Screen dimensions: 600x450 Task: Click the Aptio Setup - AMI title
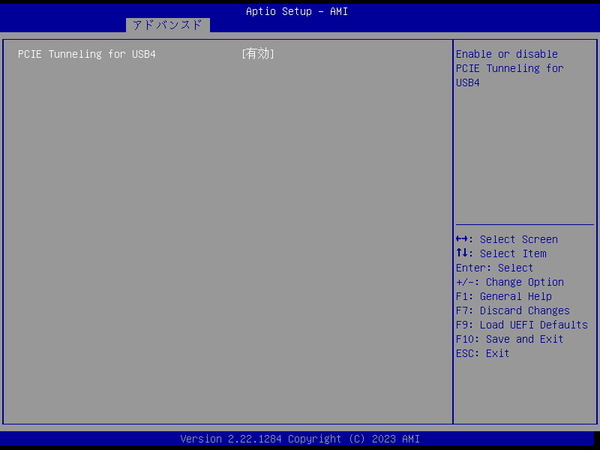click(297, 11)
